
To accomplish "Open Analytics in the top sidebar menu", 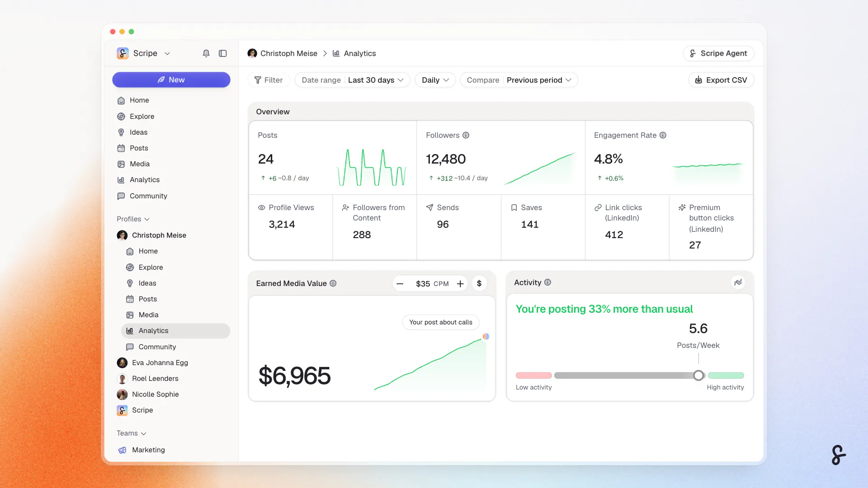I will pos(171,179).
